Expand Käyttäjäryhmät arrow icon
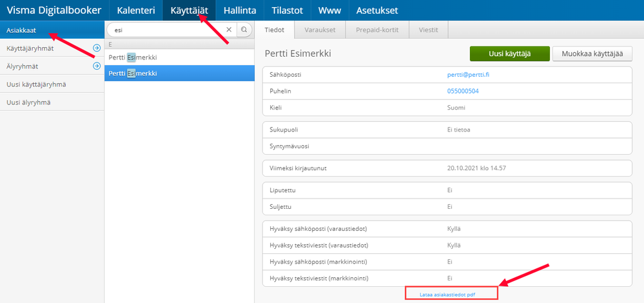 pyautogui.click(x=97, y=48)
